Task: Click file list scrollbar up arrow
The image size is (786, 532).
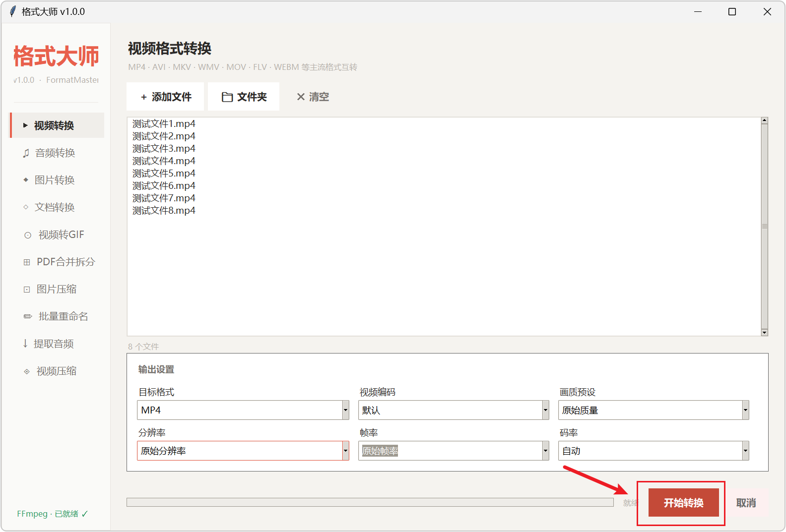Action: (764, 120)
